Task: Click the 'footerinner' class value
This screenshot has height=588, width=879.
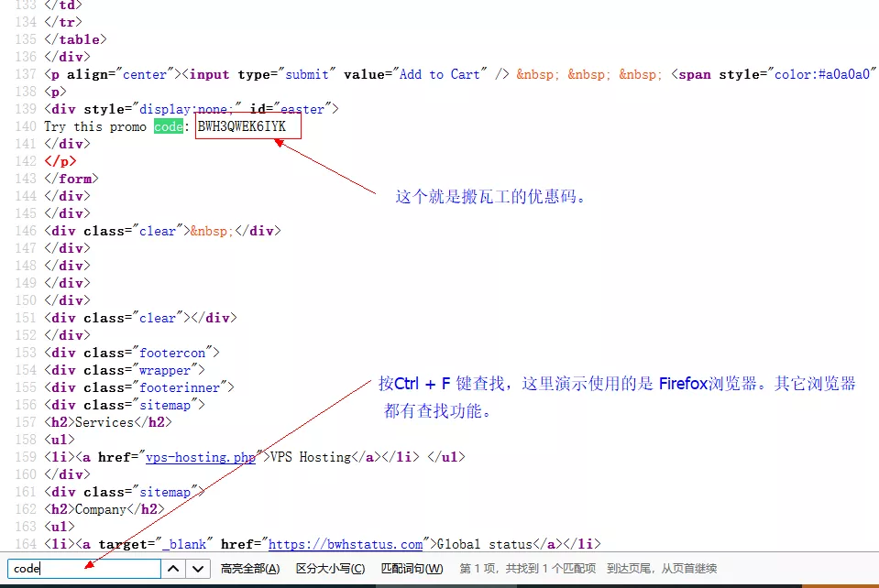Action: click(x=180, y=387)
